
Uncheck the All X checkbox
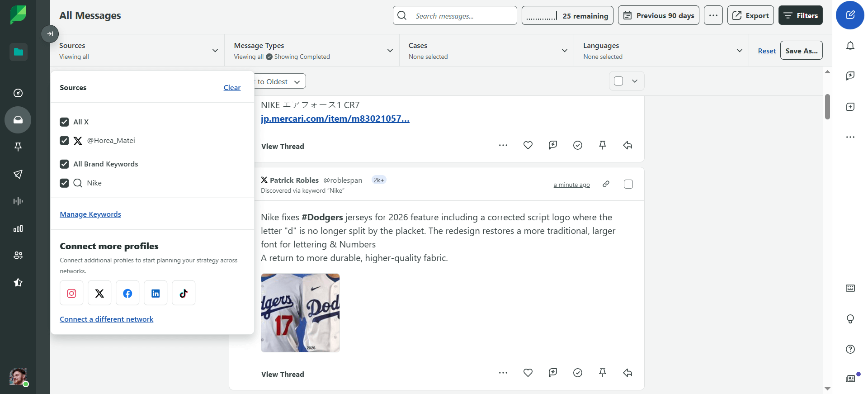pyautogui.click(x=64, y=122)
